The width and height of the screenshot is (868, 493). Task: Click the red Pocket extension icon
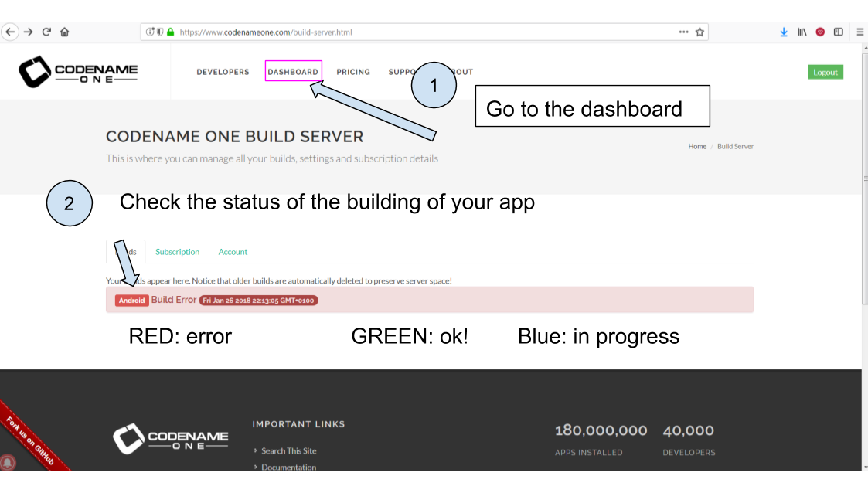click(820, 32)
